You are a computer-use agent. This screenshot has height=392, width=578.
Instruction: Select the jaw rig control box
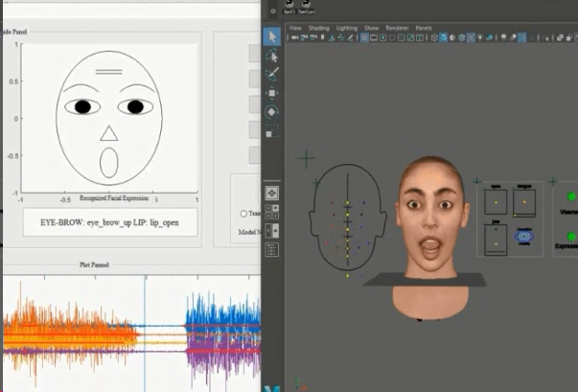click(496, 240)
